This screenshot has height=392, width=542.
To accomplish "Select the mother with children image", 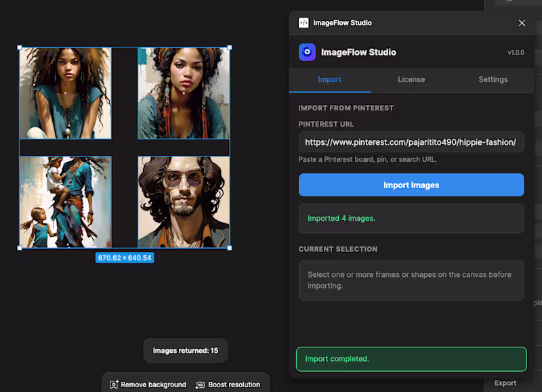I will (65, 202).
